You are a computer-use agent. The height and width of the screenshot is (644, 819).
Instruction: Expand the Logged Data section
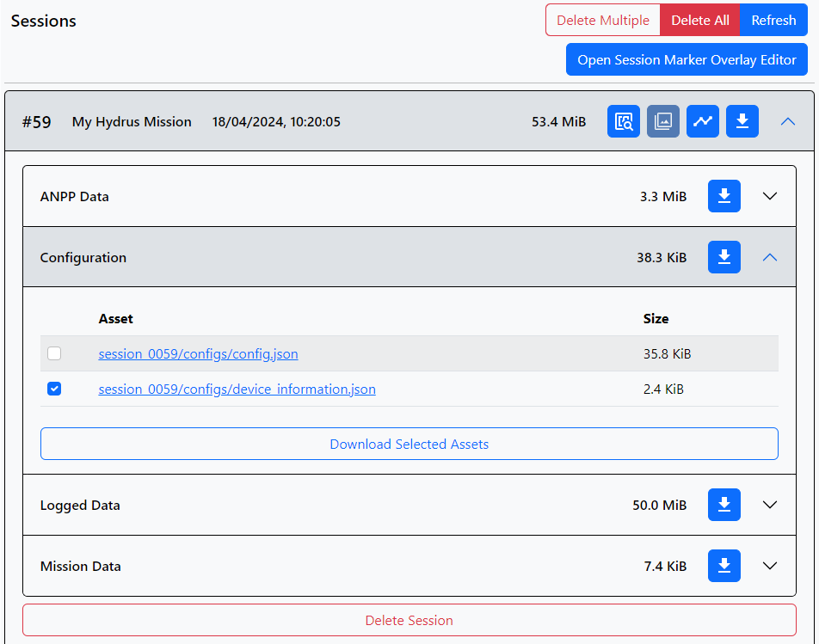[770, 505]
